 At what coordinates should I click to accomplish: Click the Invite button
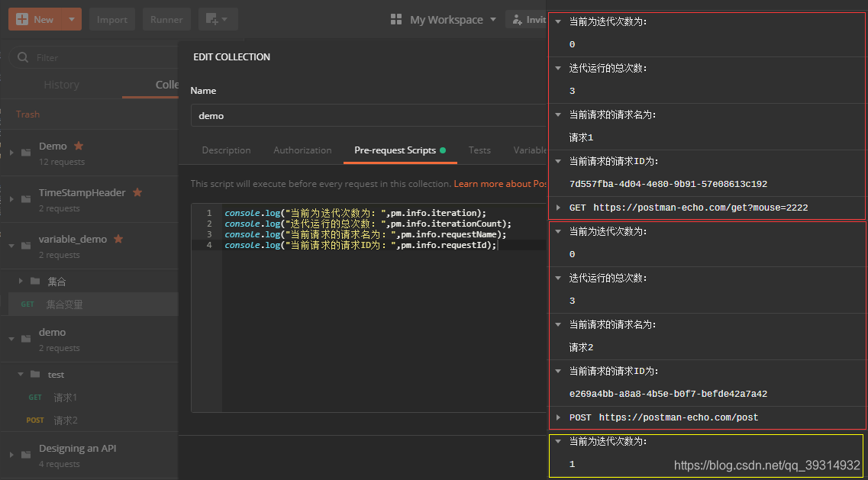pyautogui.click(x=527, y=19)
